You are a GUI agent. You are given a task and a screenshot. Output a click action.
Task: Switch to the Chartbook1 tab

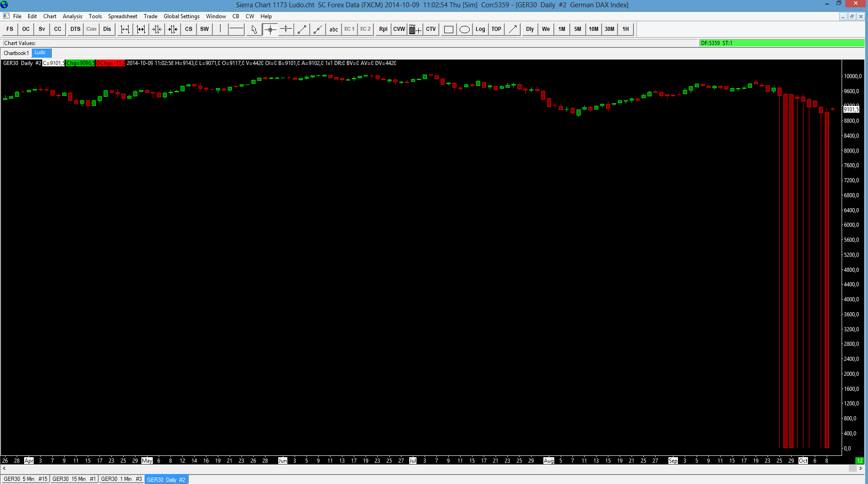tap(16, 53)
